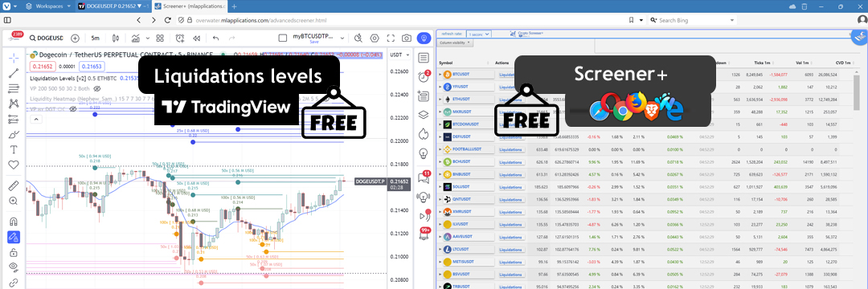Open the watchlist panel icon
The width and height of the screenshot is (868, 289).
pyautogui.click(x=424, y=58)
